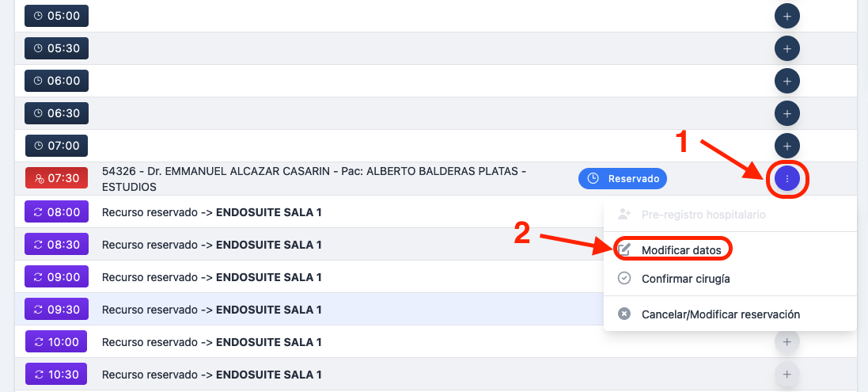Open the Dr. Emmanuel Alcazar Casarin reservation text
Viewport: 868px width, 392px height.
point(314,179)
